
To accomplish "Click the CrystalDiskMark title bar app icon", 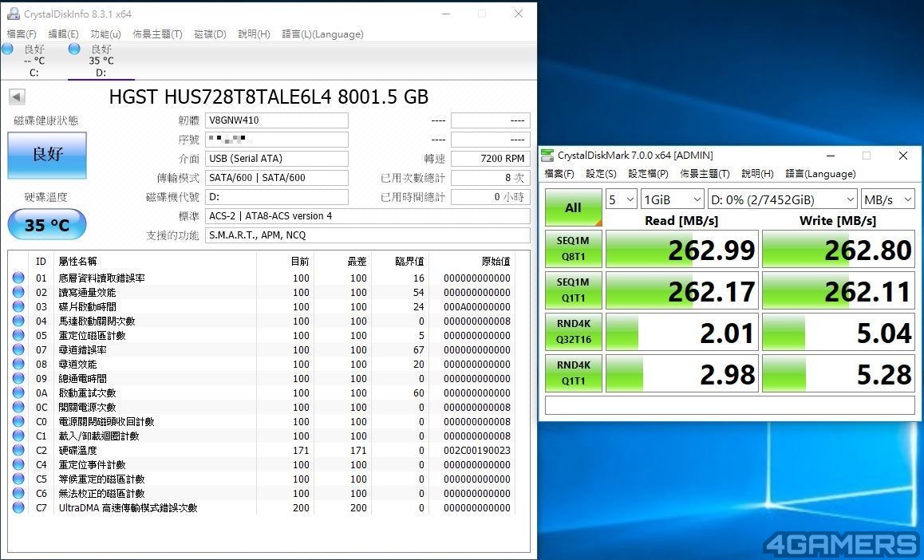I will (x=547, y=156).
